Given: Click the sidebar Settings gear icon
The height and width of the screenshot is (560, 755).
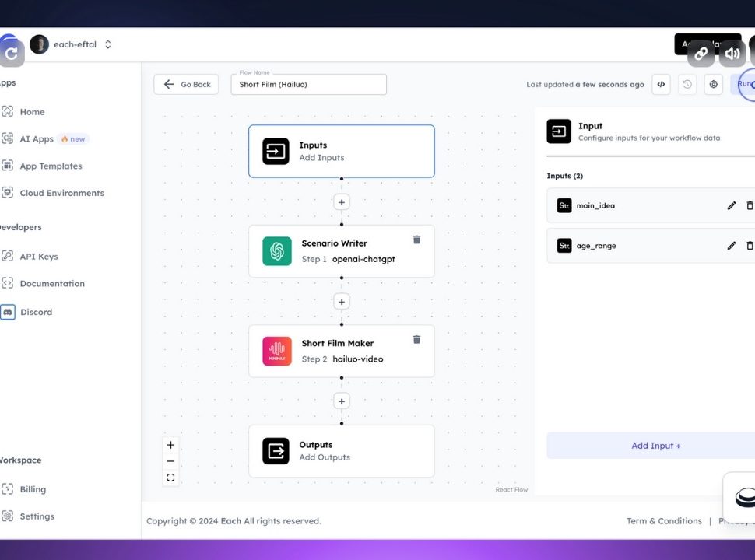Looking at the screenshot, I should click(7, 516).
